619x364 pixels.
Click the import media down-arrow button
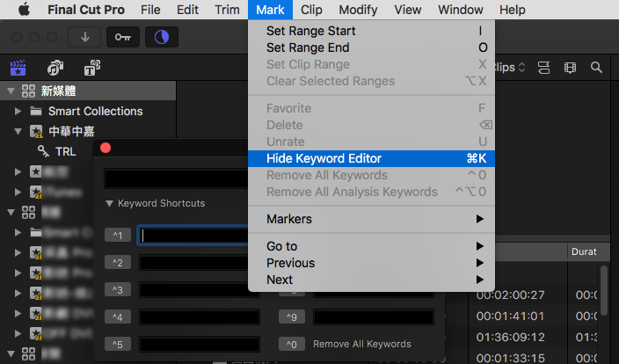[x=84, y=37]
